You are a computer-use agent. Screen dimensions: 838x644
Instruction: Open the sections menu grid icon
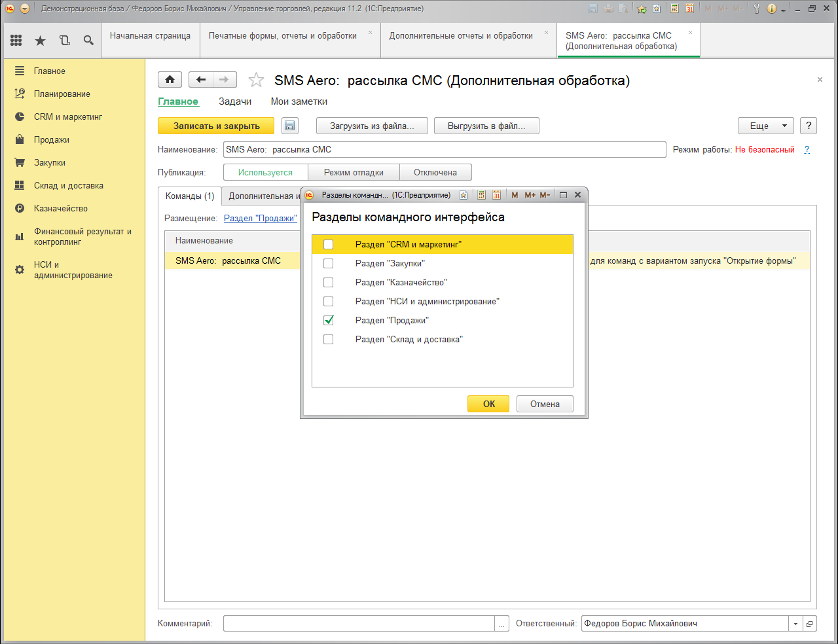(x=16, y=41)
